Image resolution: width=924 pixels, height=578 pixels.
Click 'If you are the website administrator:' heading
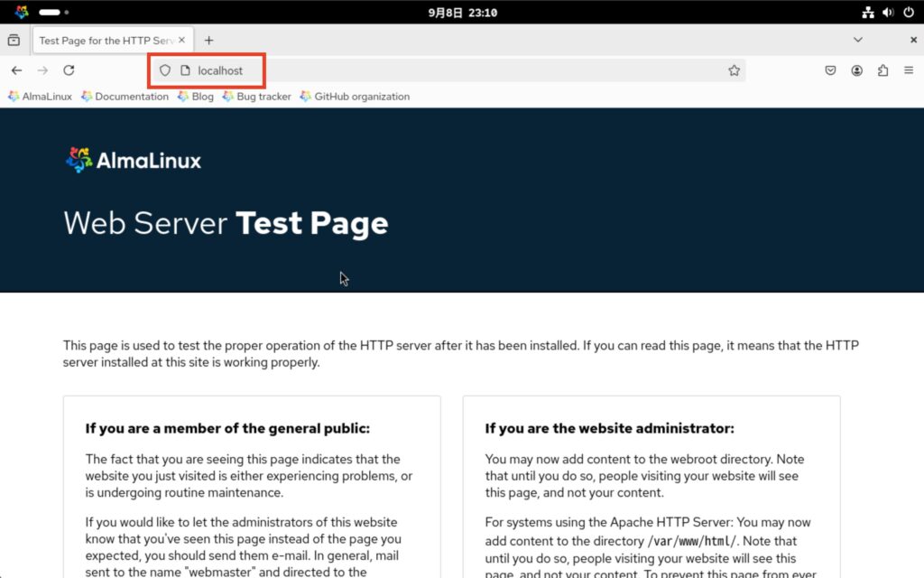point(609,428)
